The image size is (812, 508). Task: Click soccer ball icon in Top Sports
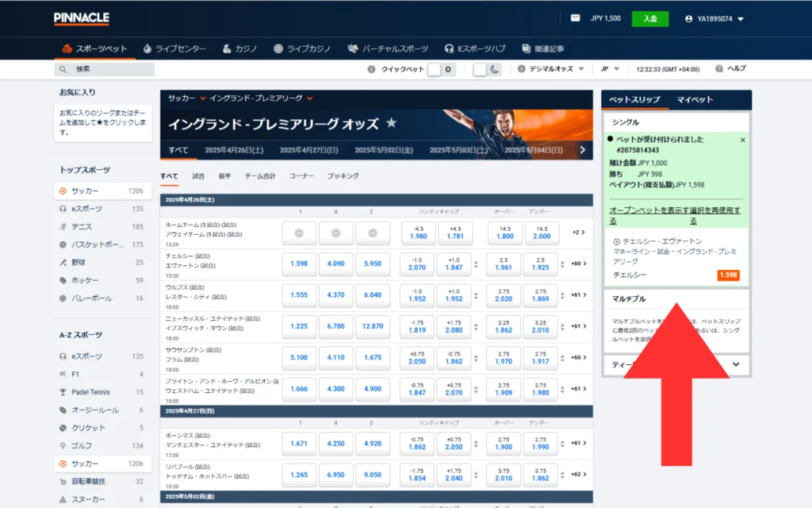tap(63, 190)
